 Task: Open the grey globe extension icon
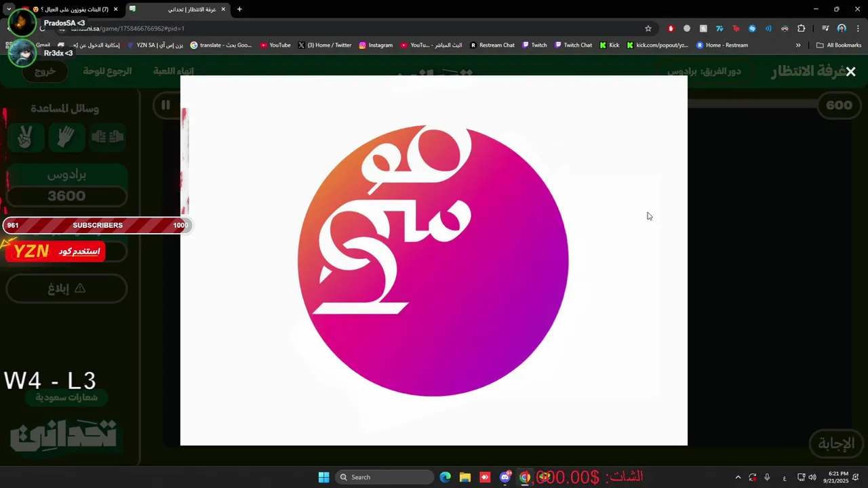tap(687, 28)
